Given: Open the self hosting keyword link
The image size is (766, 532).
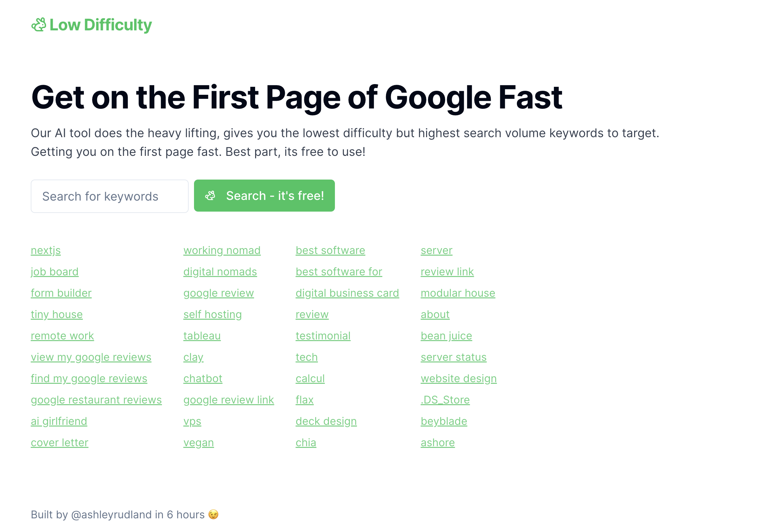Looking at the screenshot, I should [212, 315].
